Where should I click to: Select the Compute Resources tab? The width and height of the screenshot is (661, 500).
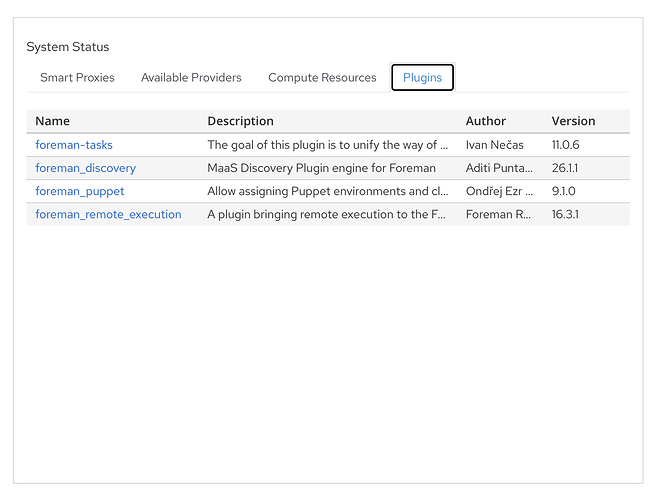pos(322,78)
